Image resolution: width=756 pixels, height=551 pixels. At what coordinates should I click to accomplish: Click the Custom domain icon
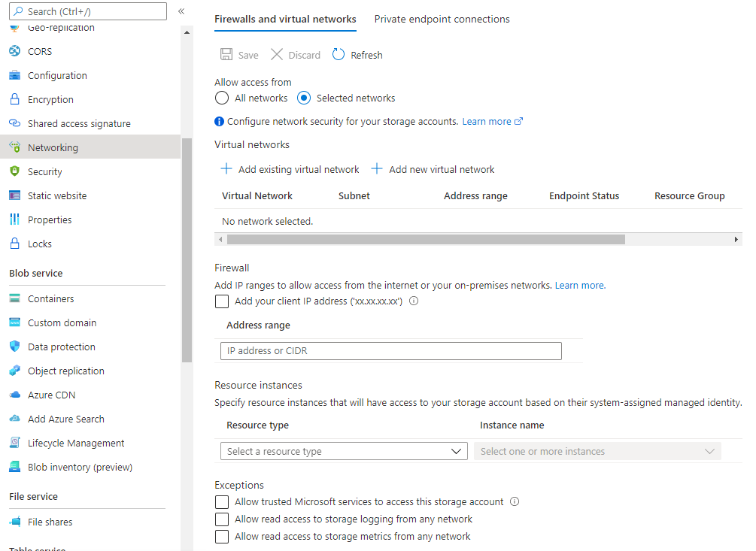point(15,322)
